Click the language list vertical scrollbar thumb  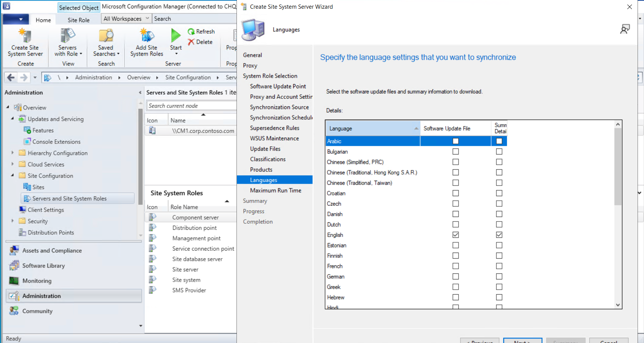click(618, 167)
